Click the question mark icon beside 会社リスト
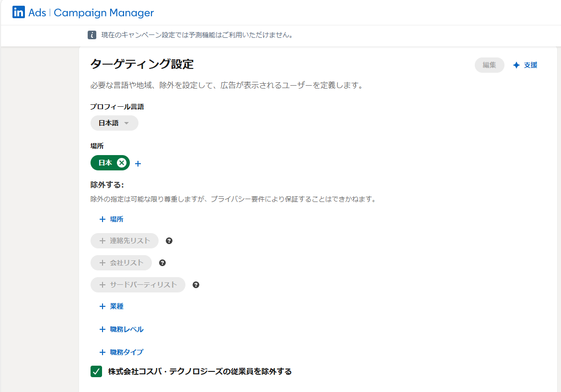561x392 pixels. coord(162,263)
